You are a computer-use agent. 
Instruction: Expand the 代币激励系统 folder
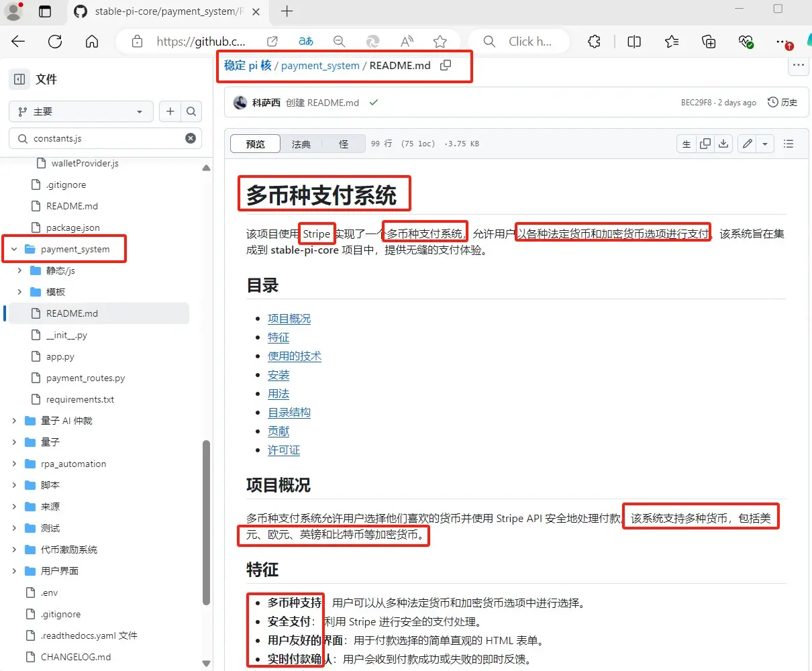coord(14,550)
